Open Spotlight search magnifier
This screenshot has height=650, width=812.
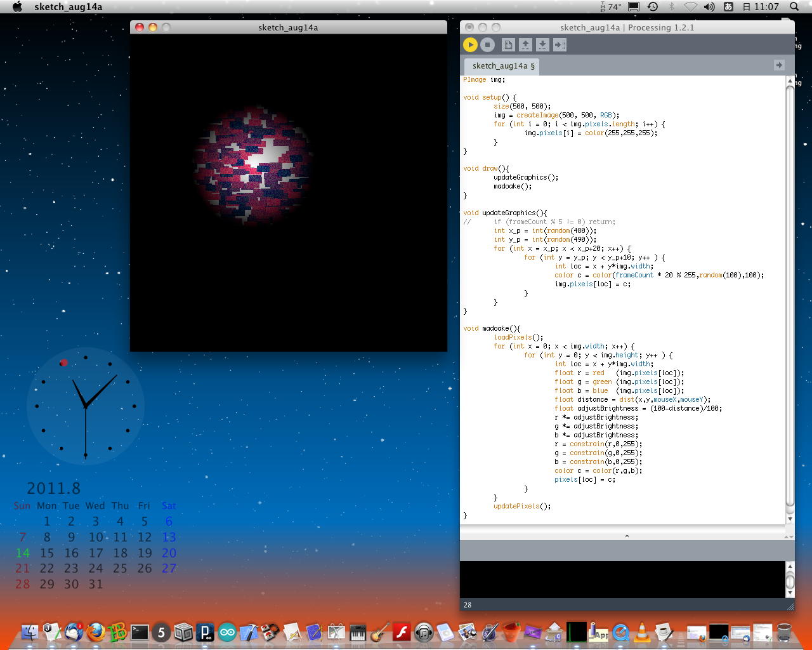pyautogui.click(x=794, y=7)
